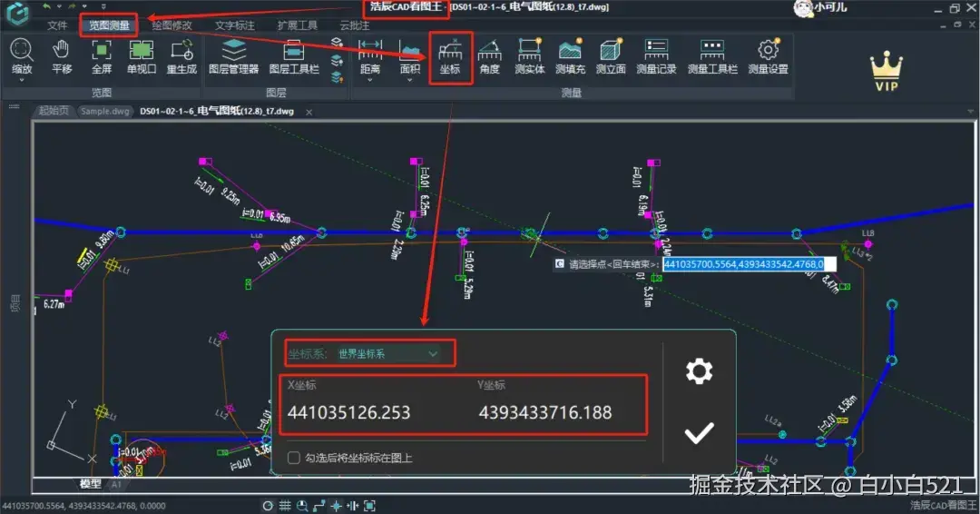Select the 模型 layout tab
The width and height of the screenshot is (980, 514).
pyautogui.click(x=91, y=483)
